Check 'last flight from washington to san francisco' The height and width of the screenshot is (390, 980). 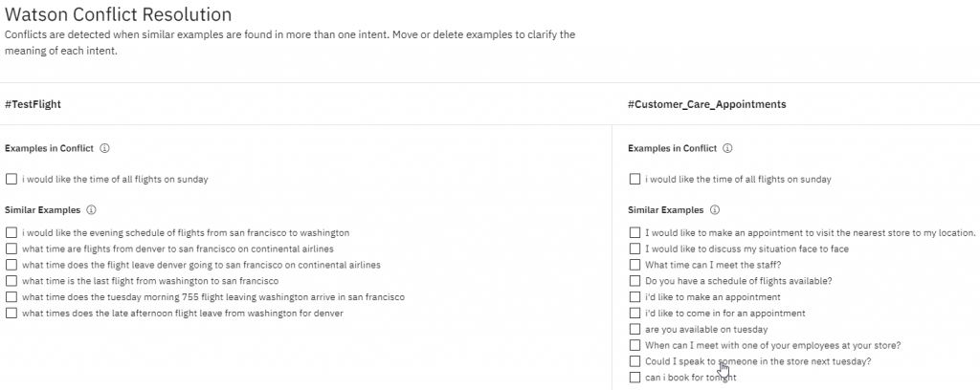[x=11, y=281]
